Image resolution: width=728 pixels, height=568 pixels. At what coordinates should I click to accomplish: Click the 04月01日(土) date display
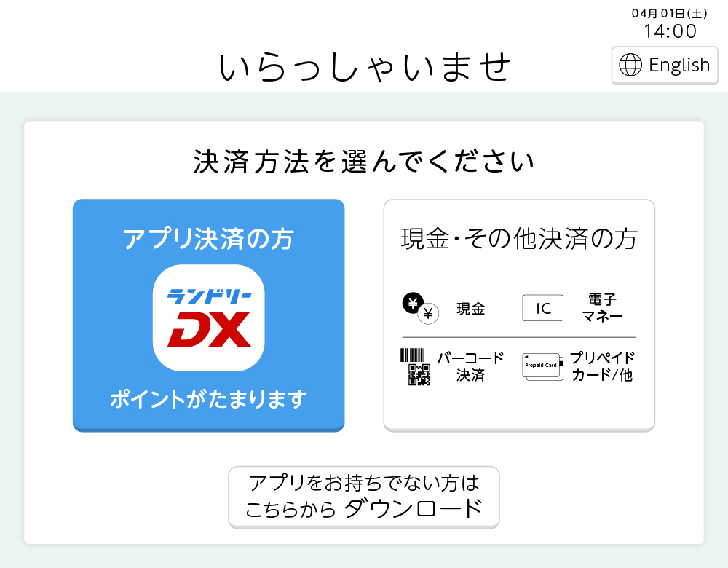coord(670,13)
